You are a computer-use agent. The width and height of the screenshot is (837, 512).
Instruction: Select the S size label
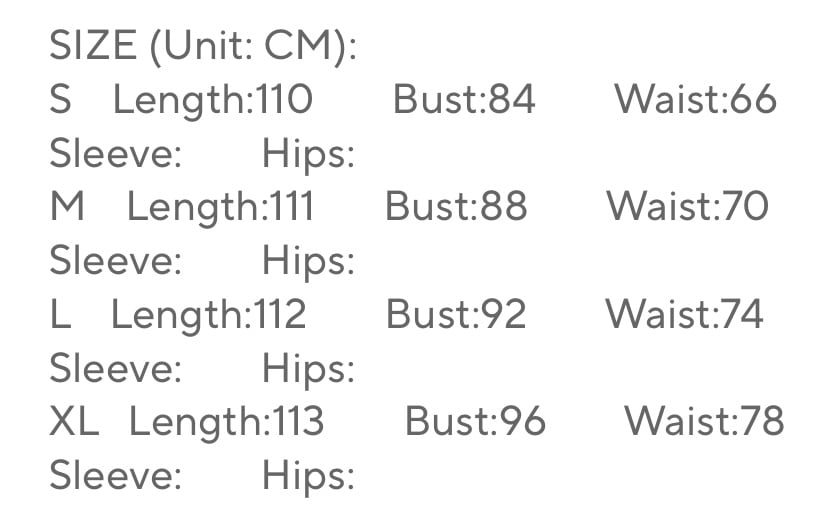pyautogui.click(x=60, y=100)
